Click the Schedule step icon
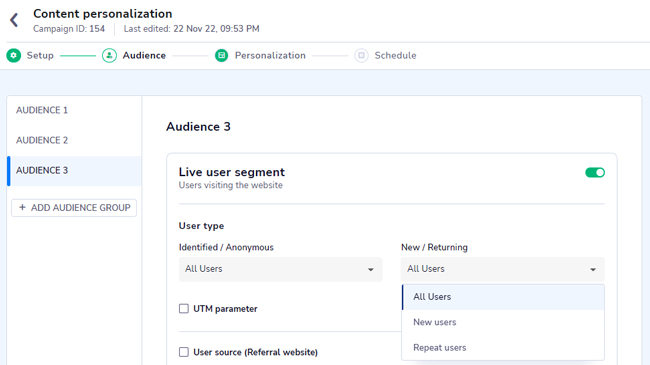The width and height of the screenshot is (650, 365). coord(361,55)
